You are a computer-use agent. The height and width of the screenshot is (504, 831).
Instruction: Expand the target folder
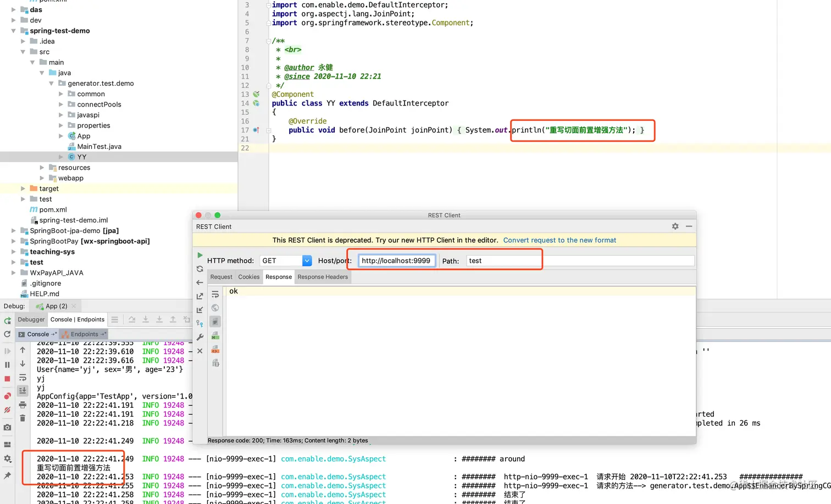[x=23, y=189]
